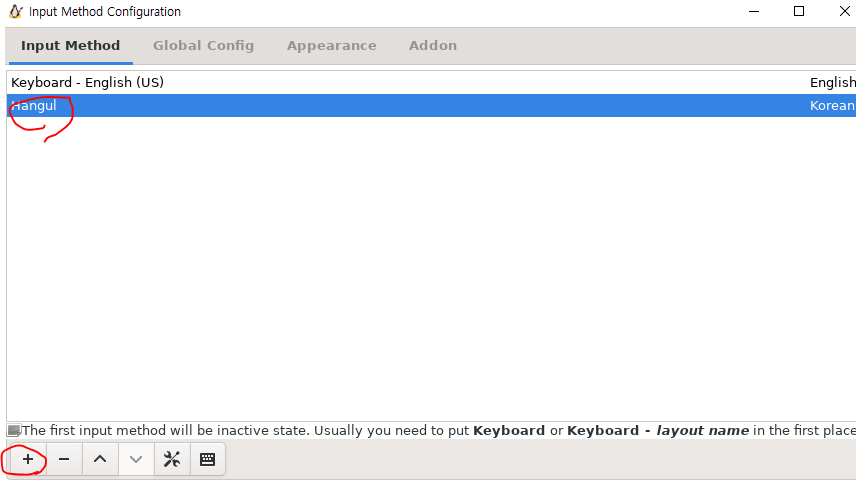
Task: Select the Input Method tab
Action: tap(70, 45)
